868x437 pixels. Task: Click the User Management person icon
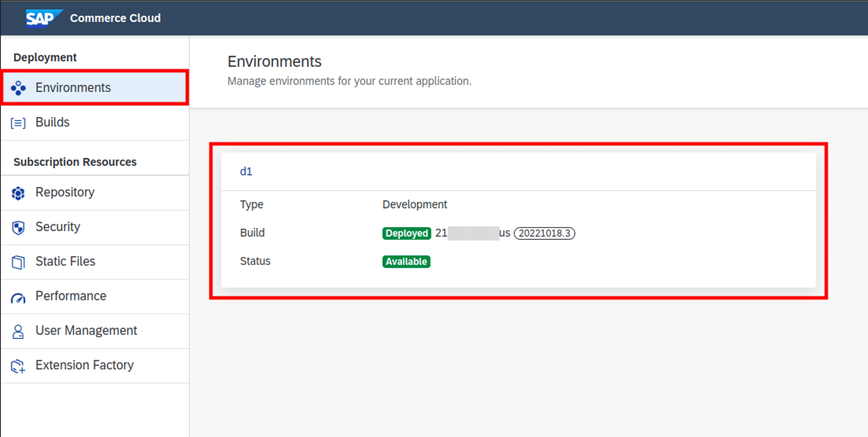[x=18, y=332]
